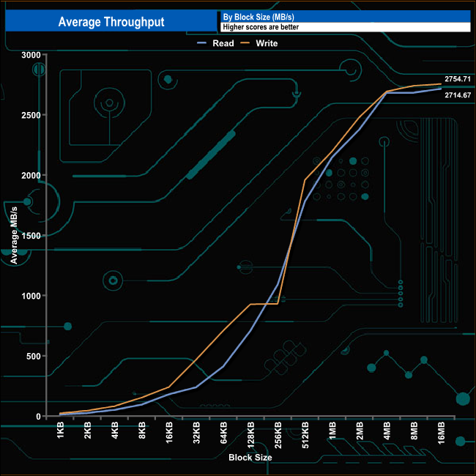This screenshot has height=476, width=476.
Task: Click the 128KB axis label
Action: (250, 435)
